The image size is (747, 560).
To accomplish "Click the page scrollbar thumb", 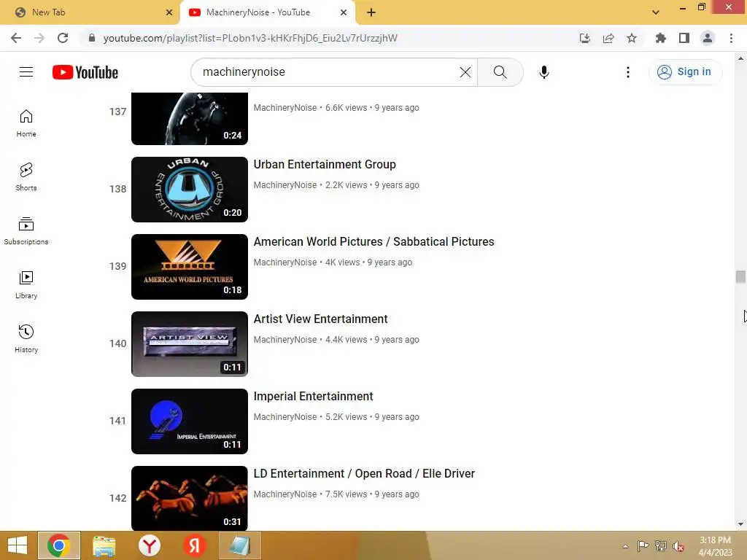I will click(x=740, y=276).
